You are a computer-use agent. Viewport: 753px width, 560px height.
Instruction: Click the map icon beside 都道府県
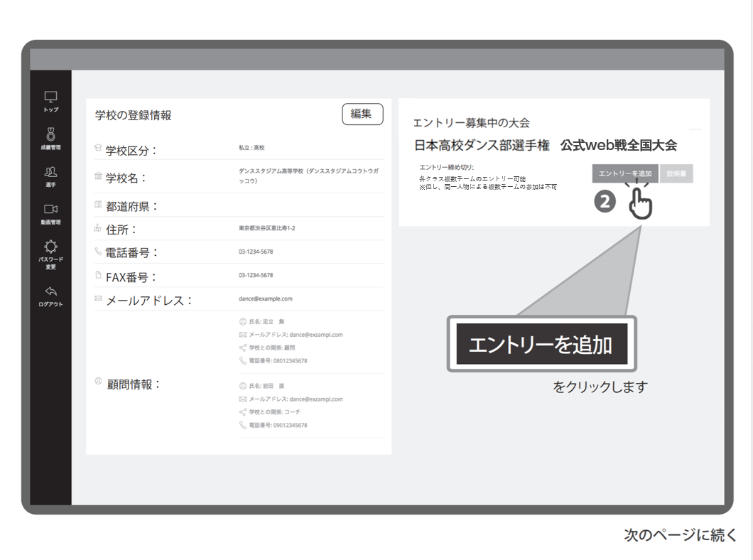point(98,205)
